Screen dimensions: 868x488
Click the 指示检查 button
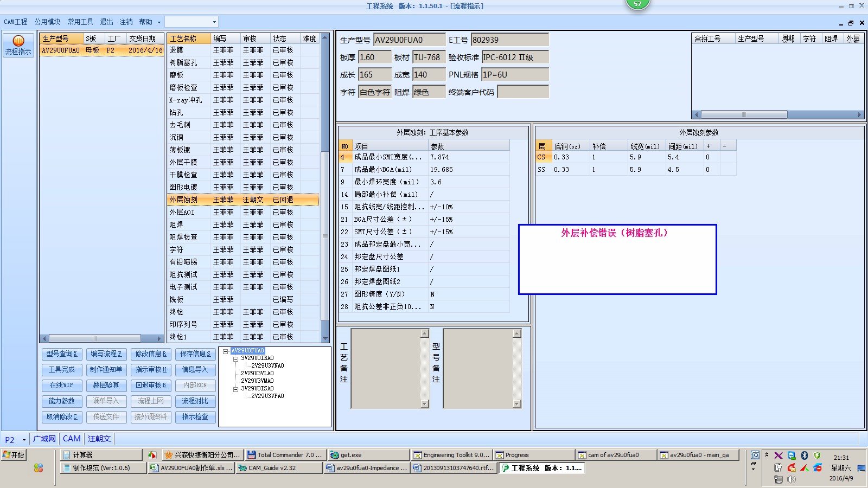coord(195,417)
